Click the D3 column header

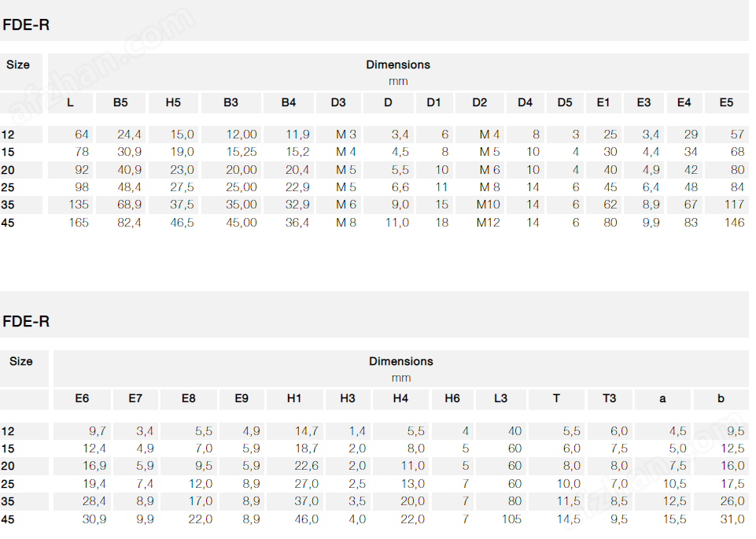pos(338,103)
